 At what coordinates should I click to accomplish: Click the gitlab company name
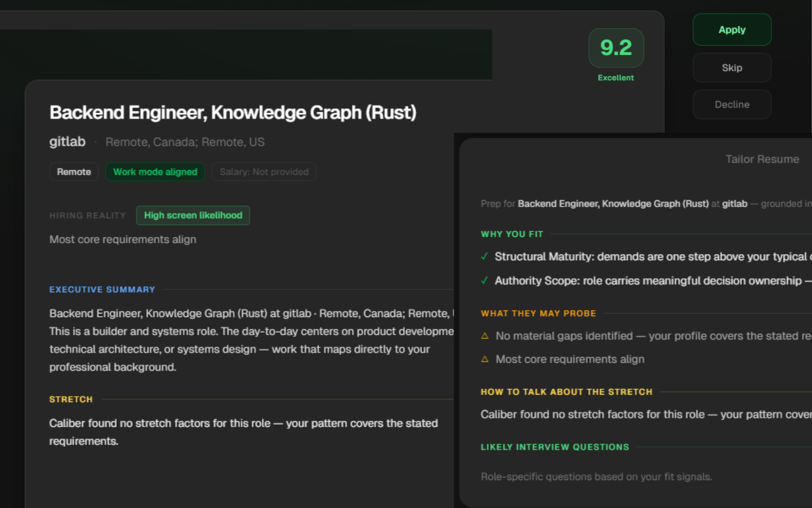click(x=67, y=142)
